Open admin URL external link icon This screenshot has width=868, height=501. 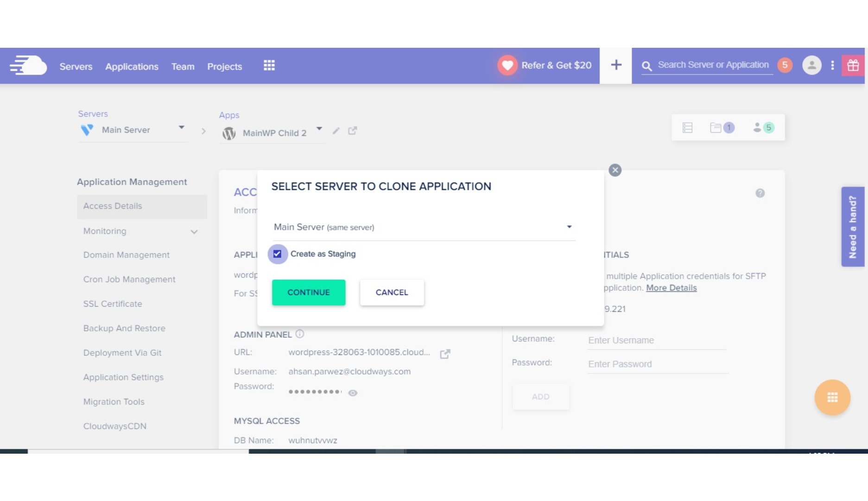tap(445, 354)
